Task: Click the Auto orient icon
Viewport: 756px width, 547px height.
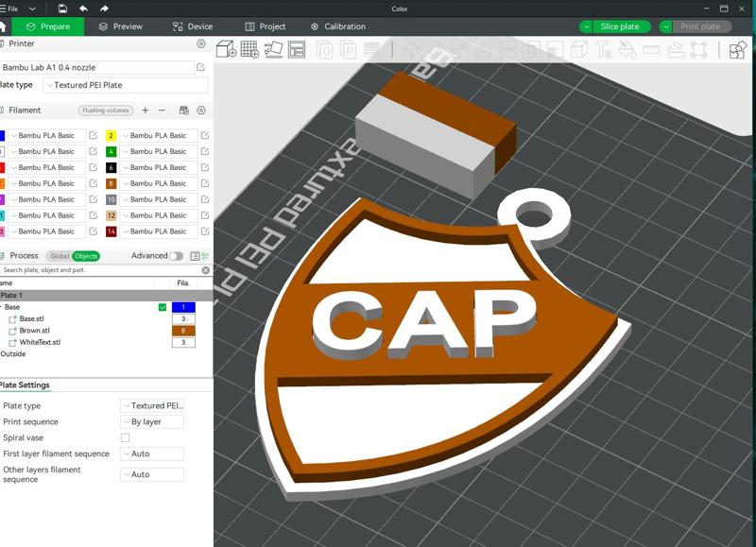Action: pos(273,49)
